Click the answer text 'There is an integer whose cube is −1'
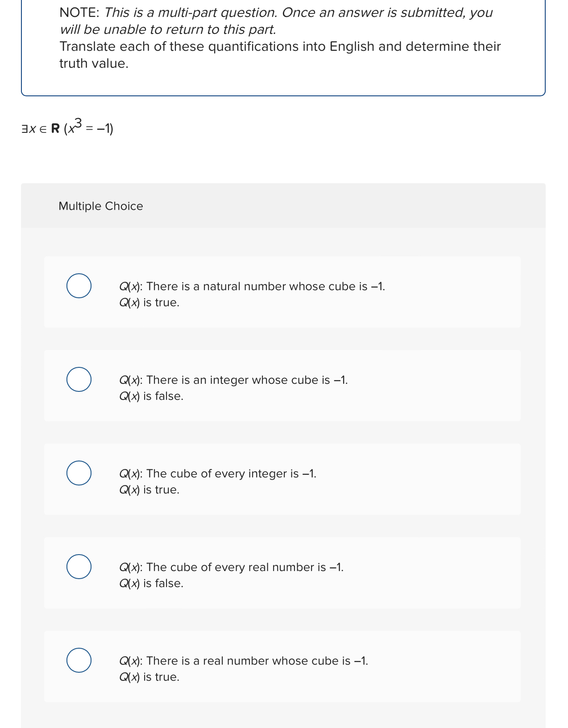The image size is (568, 728). point(234,380)
